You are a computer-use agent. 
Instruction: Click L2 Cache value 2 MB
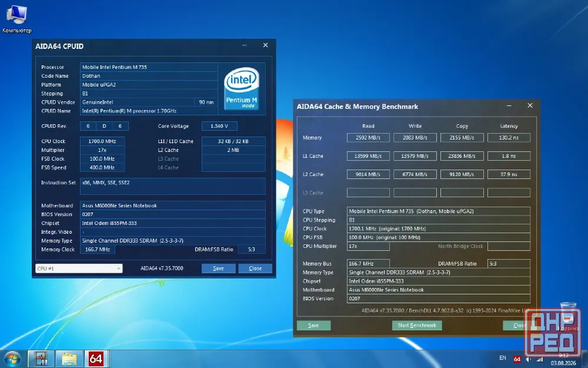(233, 150)
